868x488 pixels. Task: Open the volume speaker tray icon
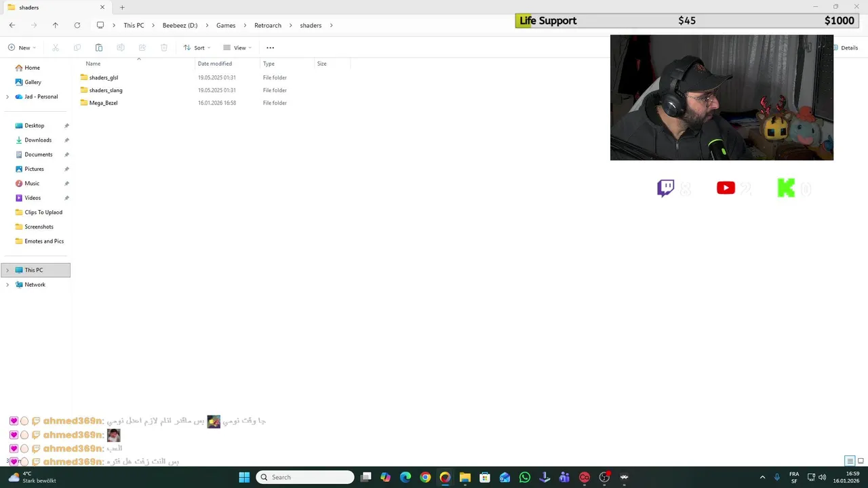(x=822, y=477)
